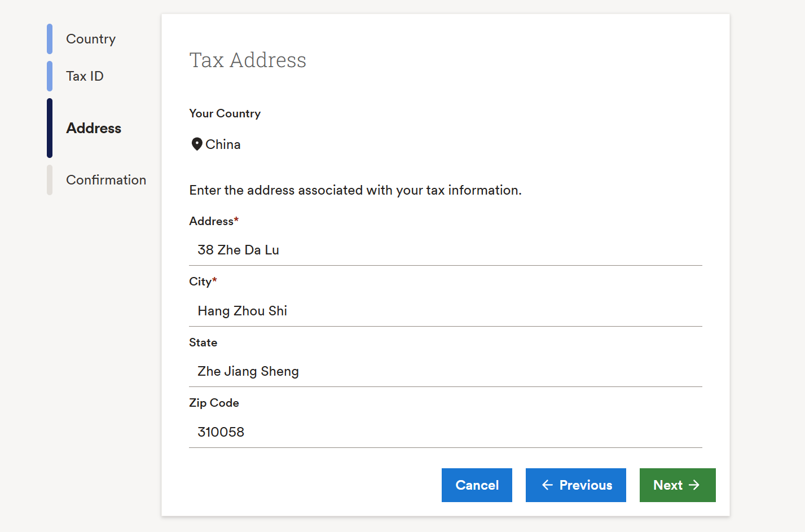
Task: Click the gray progress bar beside Confirmation step
Action: click(x=50, y=180)
